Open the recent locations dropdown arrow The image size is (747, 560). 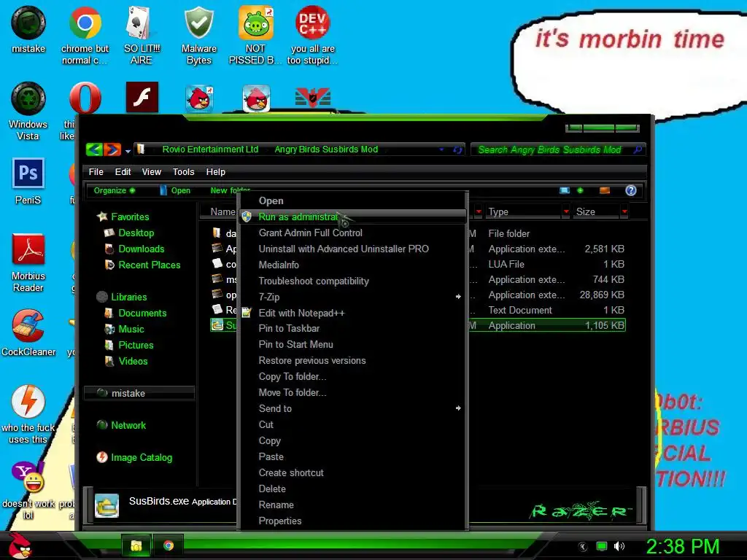pos(128,152)
